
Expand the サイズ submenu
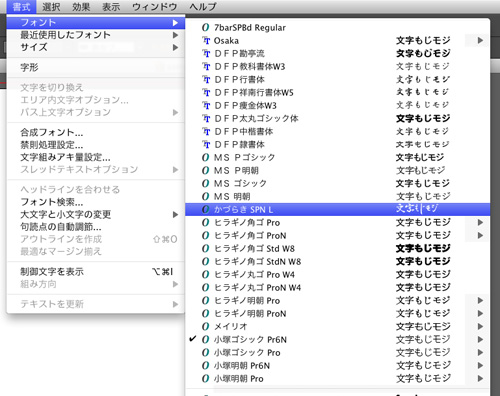[x=96, y=47]
